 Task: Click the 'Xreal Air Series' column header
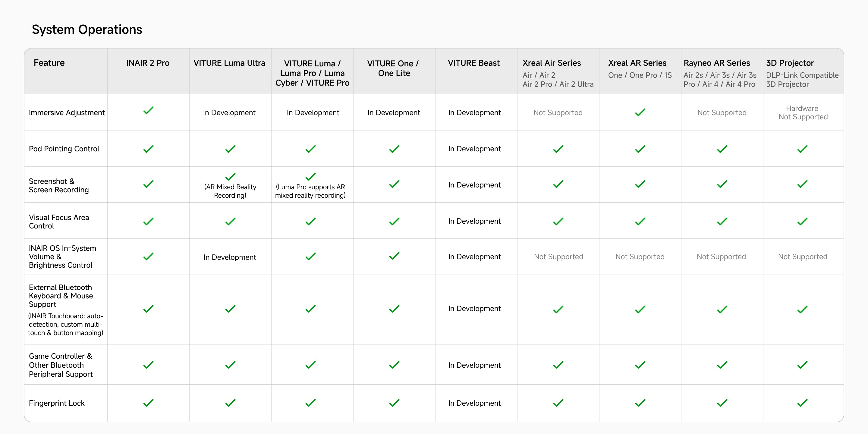(x=552, y=63)
